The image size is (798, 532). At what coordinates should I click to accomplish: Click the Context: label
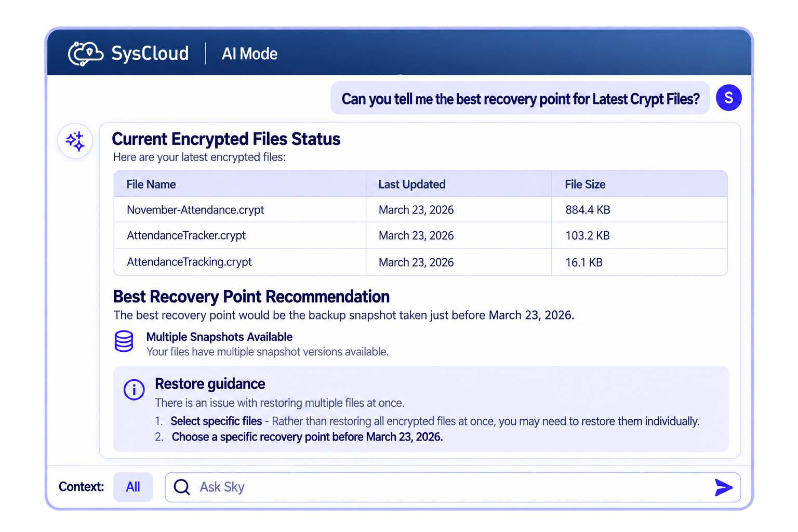(81, 487)
